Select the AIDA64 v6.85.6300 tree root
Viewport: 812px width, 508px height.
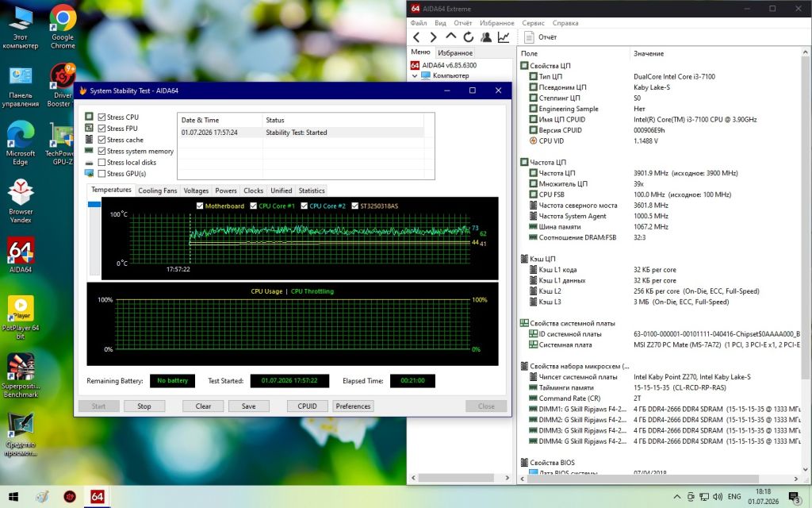[449, 65]
